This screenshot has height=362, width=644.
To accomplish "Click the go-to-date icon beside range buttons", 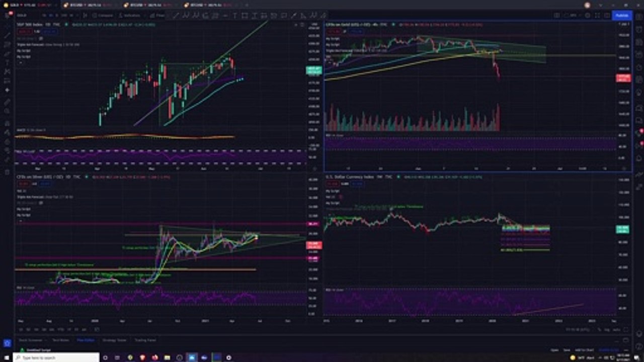I will [97, 330].
